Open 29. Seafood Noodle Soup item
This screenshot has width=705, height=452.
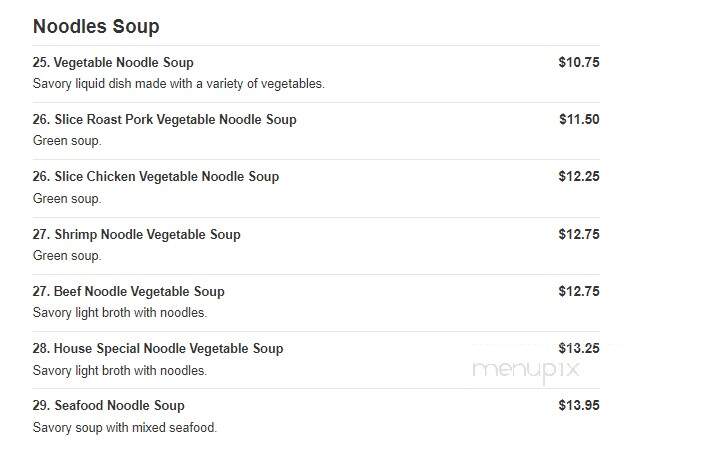108,406
